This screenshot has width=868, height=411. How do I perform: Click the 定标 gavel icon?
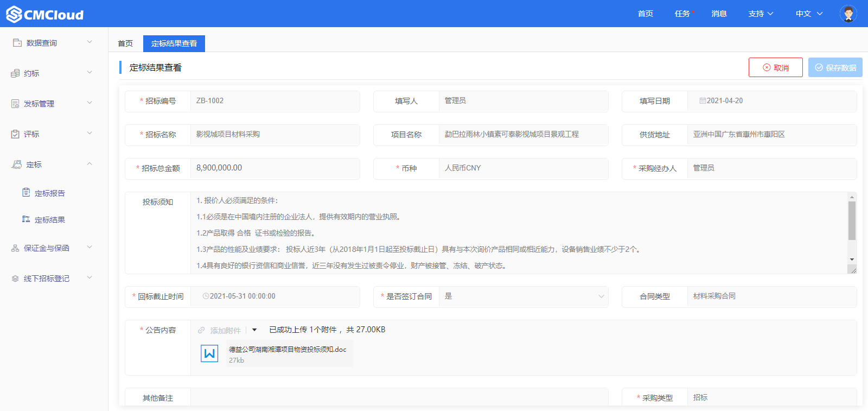tap(17, 164)
